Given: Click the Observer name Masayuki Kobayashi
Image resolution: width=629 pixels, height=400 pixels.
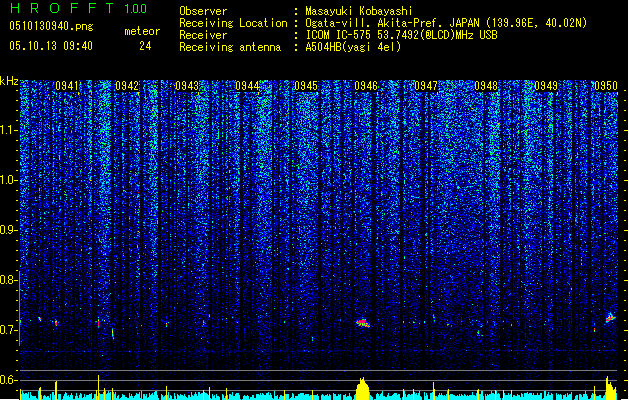Looking at the screenshot, I should coord(359,11).
